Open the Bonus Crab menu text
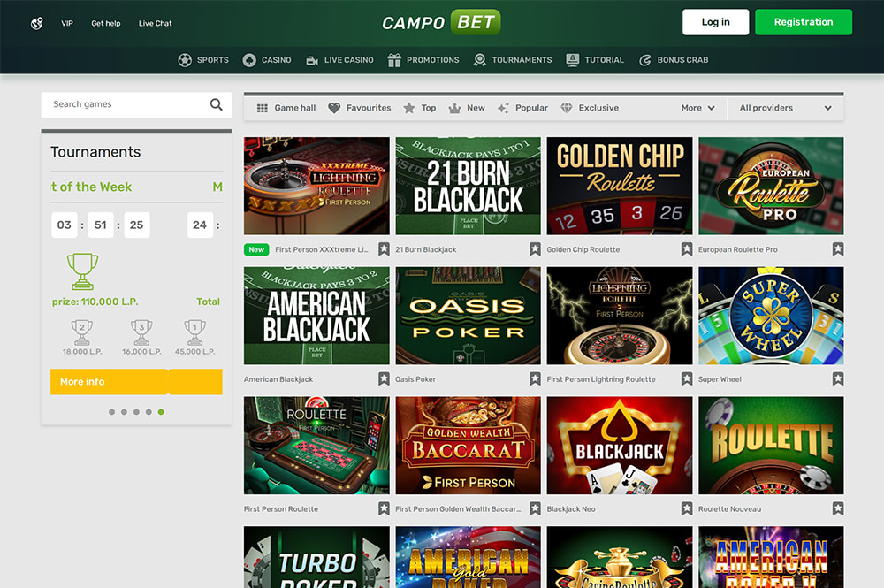The image size is (884, 588). coord(682,60)
